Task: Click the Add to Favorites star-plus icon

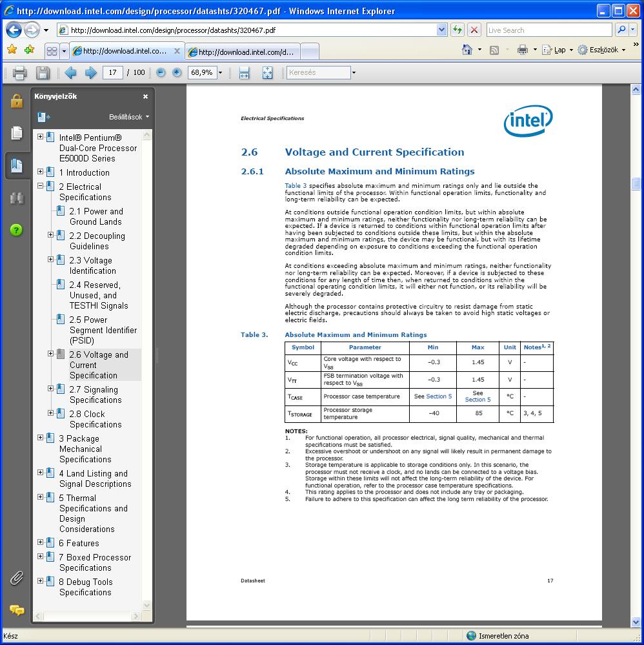Action: click(29, 50)
